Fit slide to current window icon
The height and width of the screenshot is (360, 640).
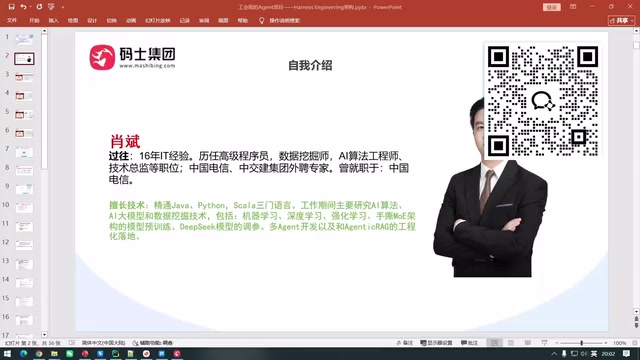(x=635, y=343)
